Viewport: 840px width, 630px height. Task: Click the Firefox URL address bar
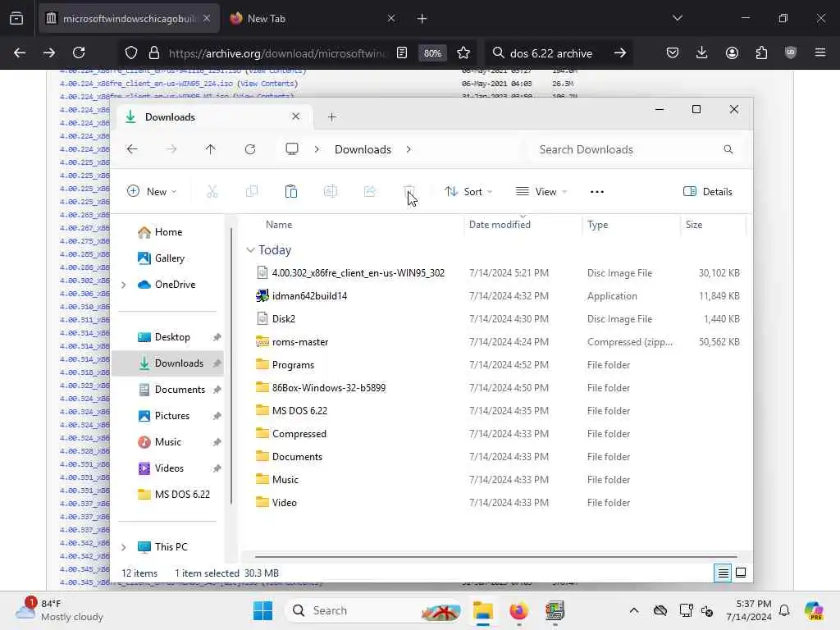277,53
